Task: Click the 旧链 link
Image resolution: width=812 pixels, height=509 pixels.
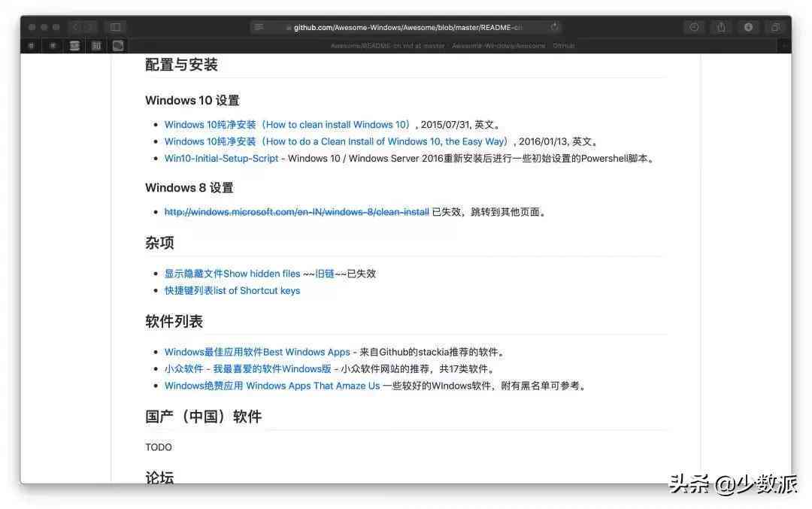Action: pyautogui.click(x=325, y=274)
